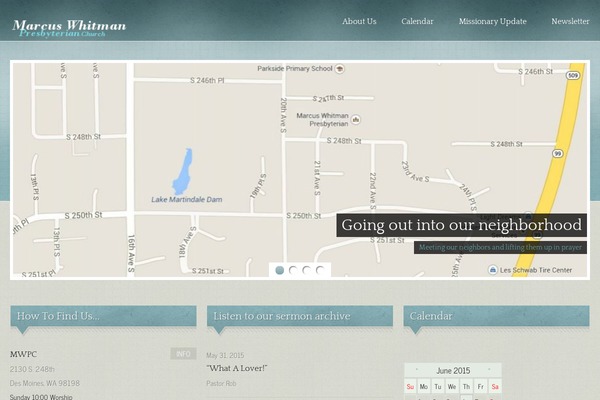600x400 pixels.
Task: Click the 'Listen to our sermon archive' header
Action: click(x=300, y=316)
